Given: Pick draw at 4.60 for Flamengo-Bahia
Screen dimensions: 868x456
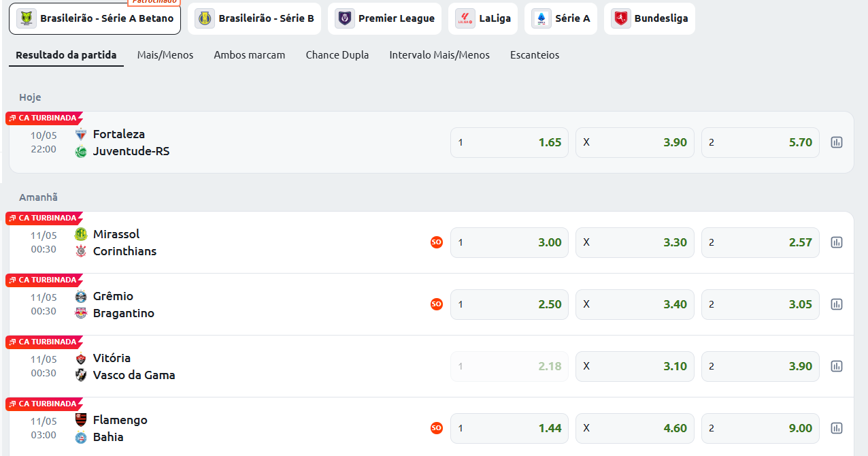Looking at the screenshot, I should [x=635, y=428].
